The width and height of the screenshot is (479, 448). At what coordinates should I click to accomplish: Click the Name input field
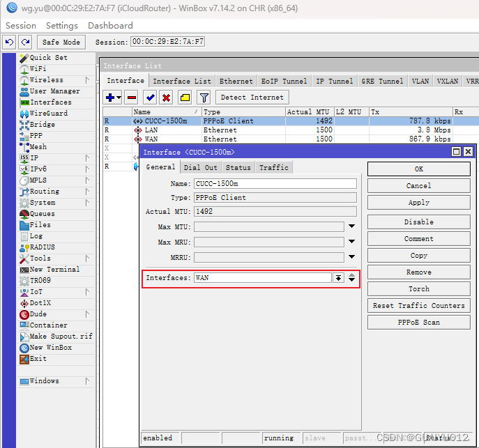tap(275, 184)
